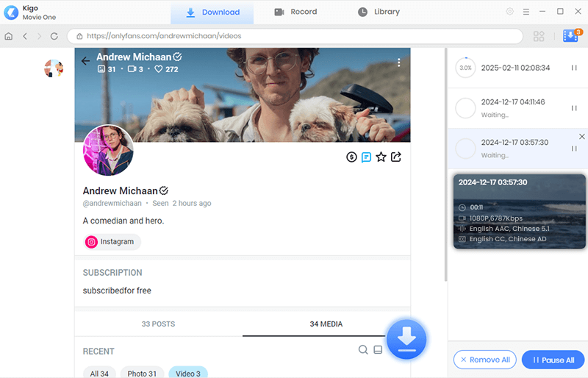Viewport: 588px width, 378px height.
Task: Open the Library tab
Action: [x=379, y=12]
